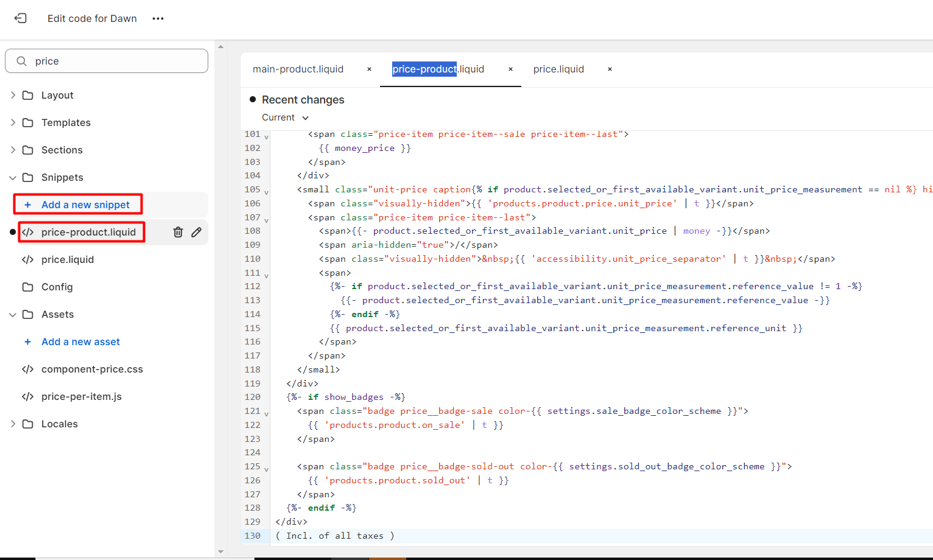Viewport: 933px width, 560px height.
Task: Click the search magnifier icon
Action: [21, 61]
